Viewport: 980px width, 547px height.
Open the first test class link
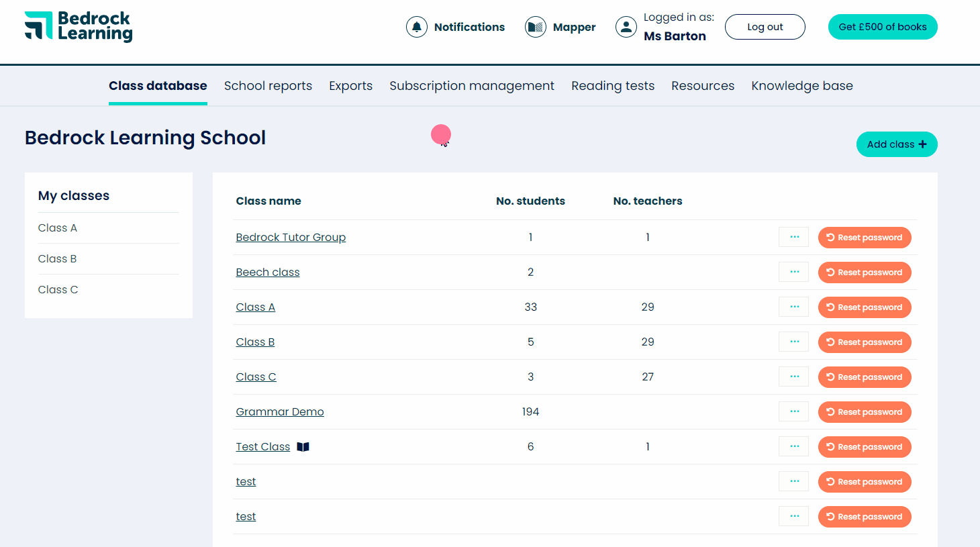[246, 481]
